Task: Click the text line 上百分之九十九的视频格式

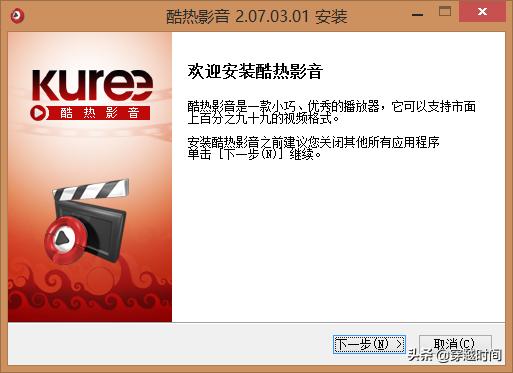Action: [x=263, y=119]
